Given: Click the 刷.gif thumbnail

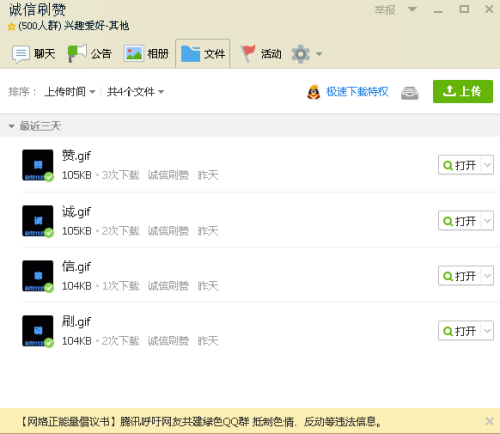Looking at the screenshot, I should click(x=38, y=331).
